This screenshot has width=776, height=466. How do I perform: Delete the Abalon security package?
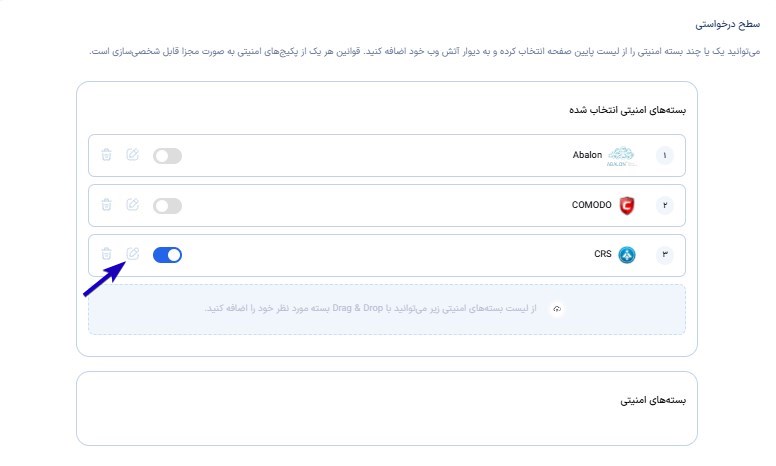106,155
